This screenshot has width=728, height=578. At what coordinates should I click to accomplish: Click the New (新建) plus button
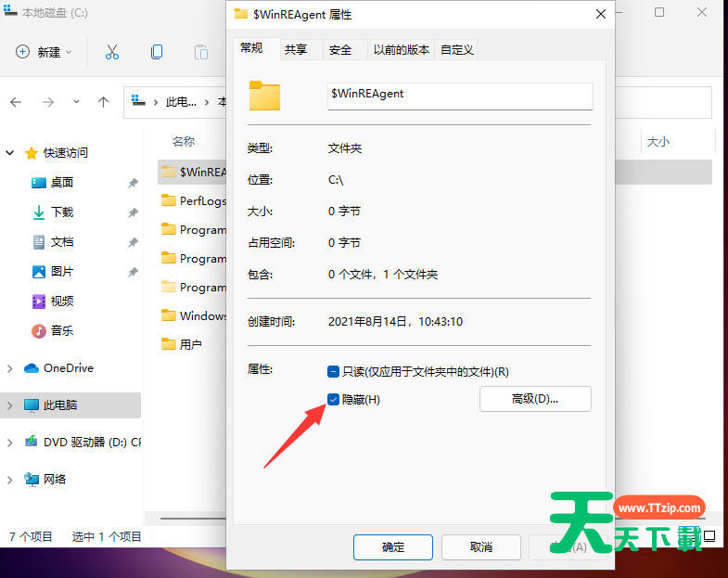coord(44,52)
